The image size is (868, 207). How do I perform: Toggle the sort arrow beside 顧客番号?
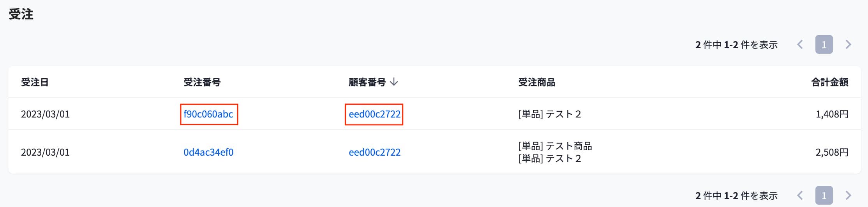394,82
